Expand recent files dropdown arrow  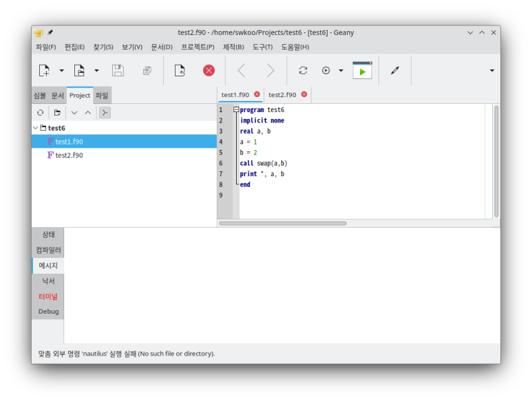[x=97, y=71]
